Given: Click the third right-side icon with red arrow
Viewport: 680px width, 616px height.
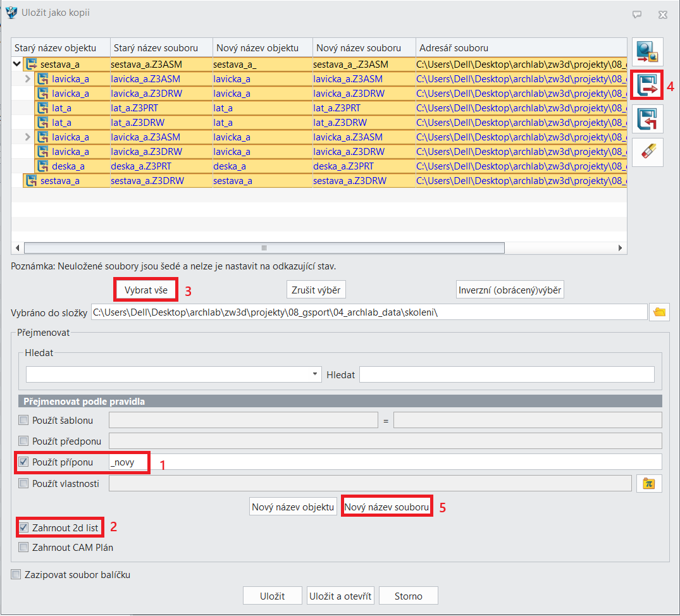Looking at the screenshot, I should coord(647,120).
